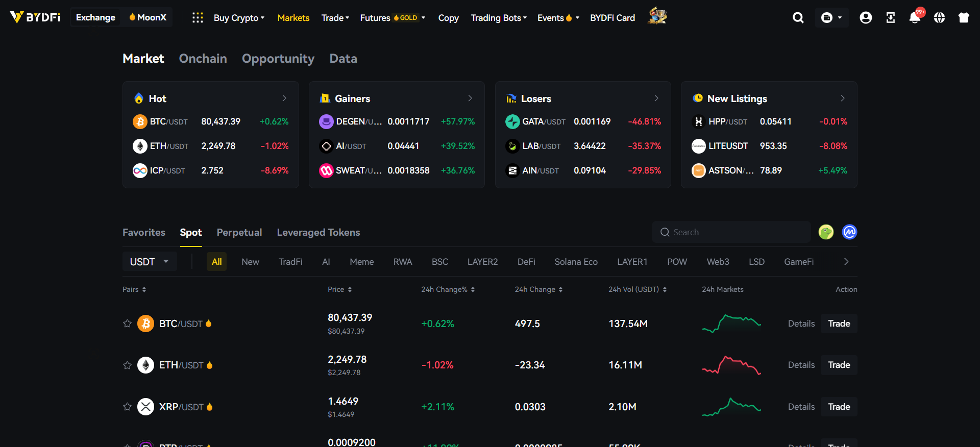
Task: Open the apps grid menu icon
Action: point(198,18)
